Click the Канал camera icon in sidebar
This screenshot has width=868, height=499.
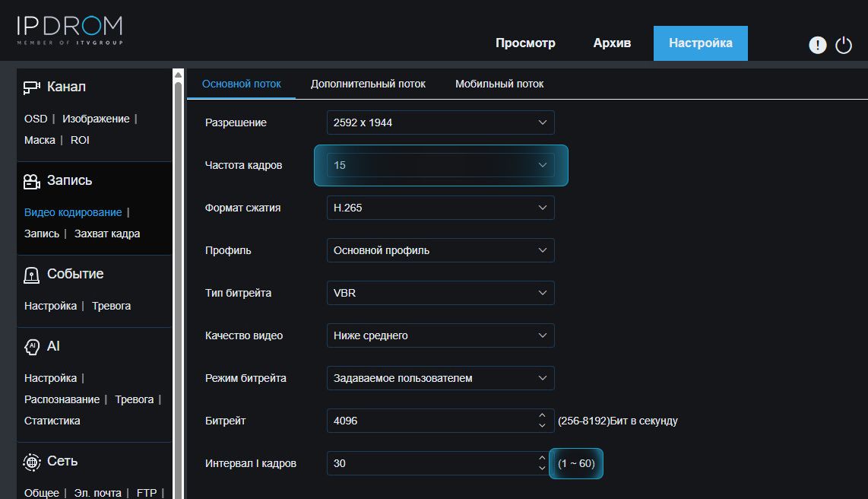(31, 87)
